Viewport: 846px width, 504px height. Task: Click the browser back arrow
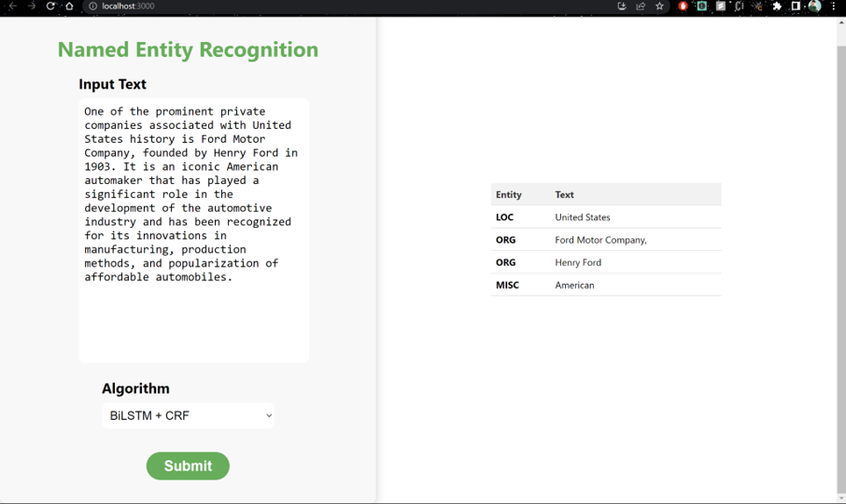(x=12, y=6)
